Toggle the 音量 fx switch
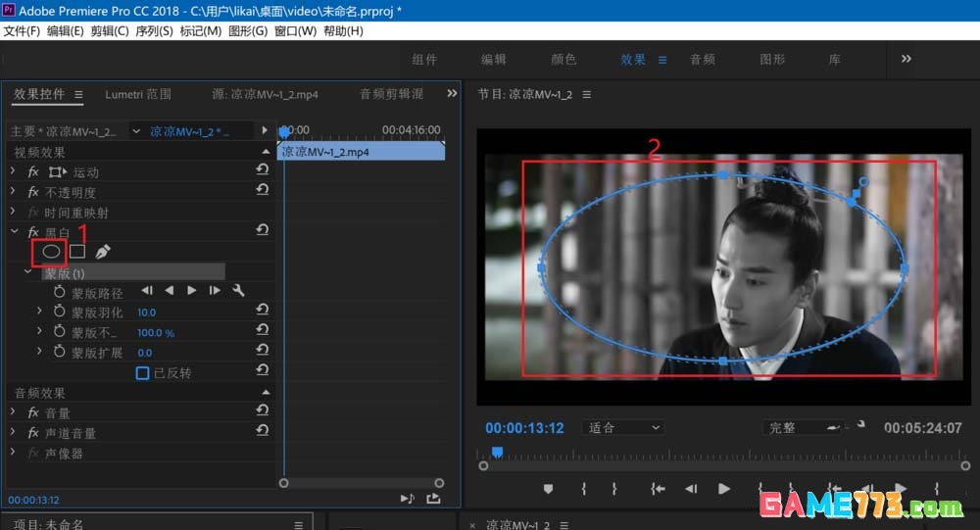Image resolution: width=980 pixels, height=530 pixels. 33,412
